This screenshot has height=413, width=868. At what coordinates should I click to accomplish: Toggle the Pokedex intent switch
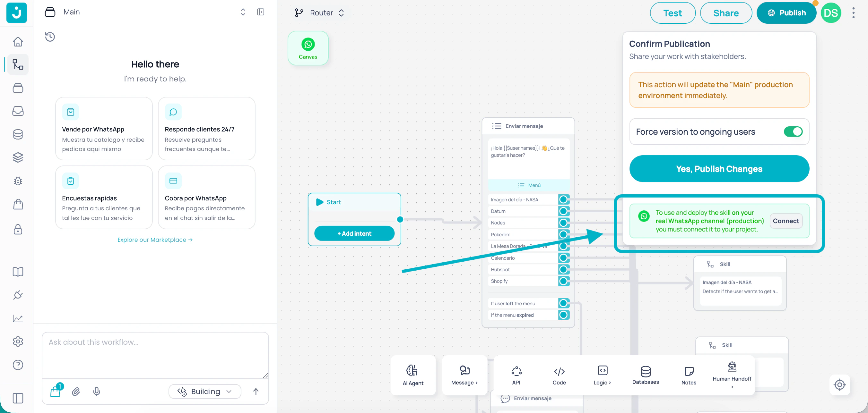(x=564, y=234)
